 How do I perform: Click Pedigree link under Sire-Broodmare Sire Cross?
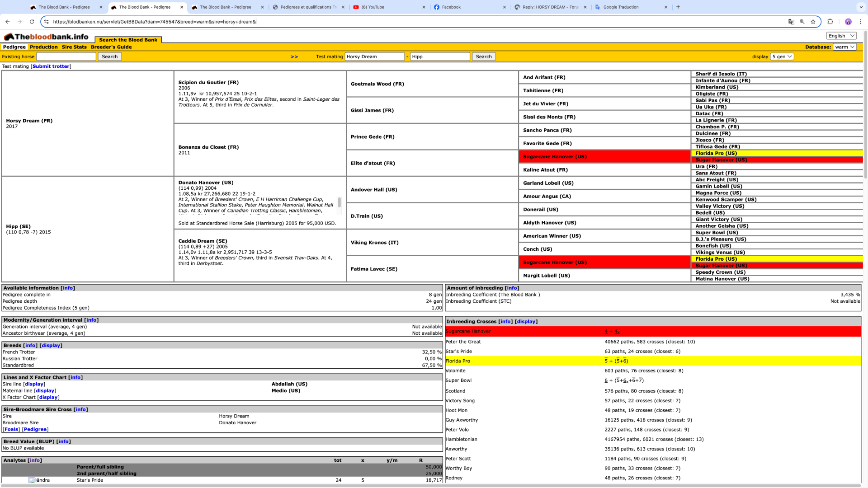(x=35, y=430)
